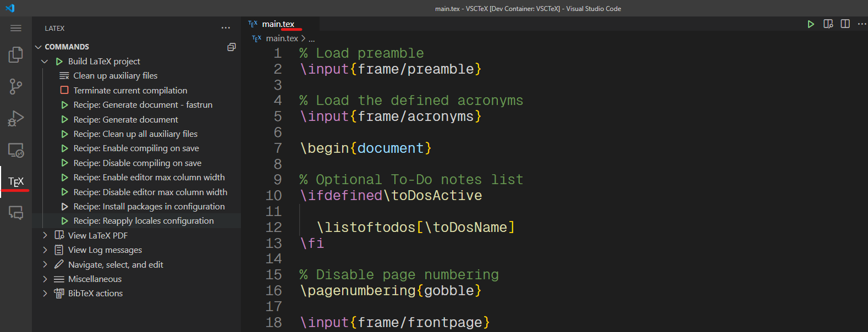Select the TeX LaTeX activity bar icon
The width and height of the screenshot is (868, 332).
point(16,181)
